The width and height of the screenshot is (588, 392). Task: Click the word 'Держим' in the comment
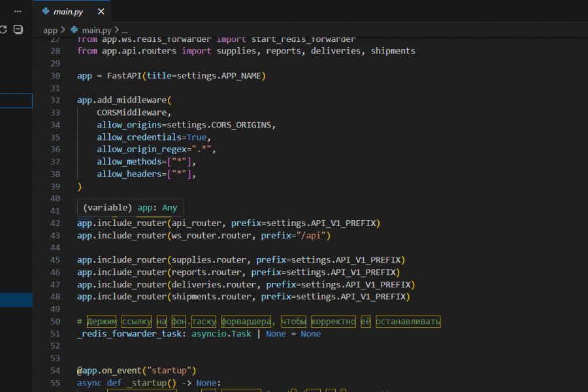pyautogui.click(x=102, y=321)
